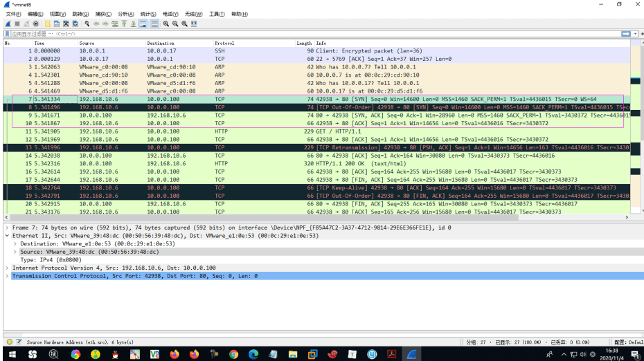Open File Explorer from the taskbar
The height and width of the screenshot is (361, 644).
pos(293,354)
